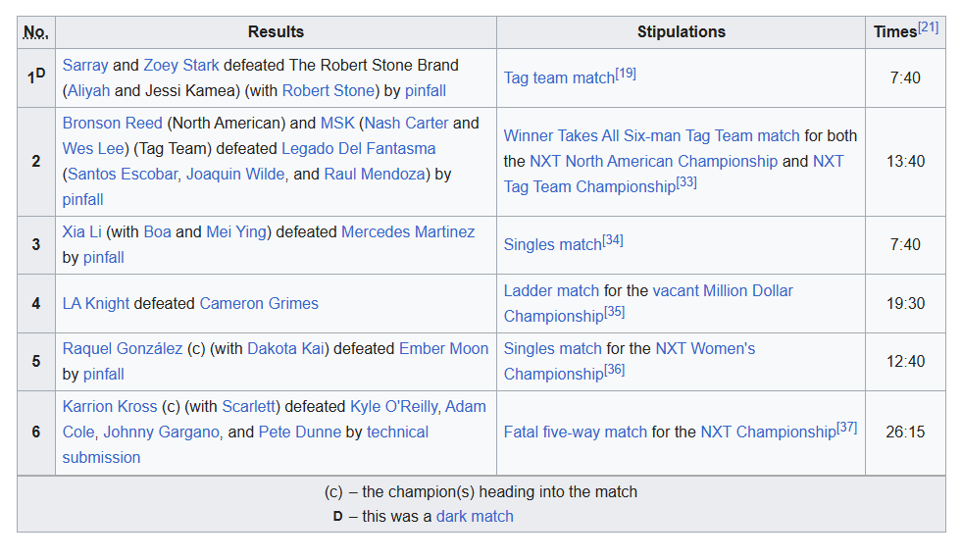Select the No. column header abbreviation
This screenshot has width=962, height=560.
click(x=36, y=32)
